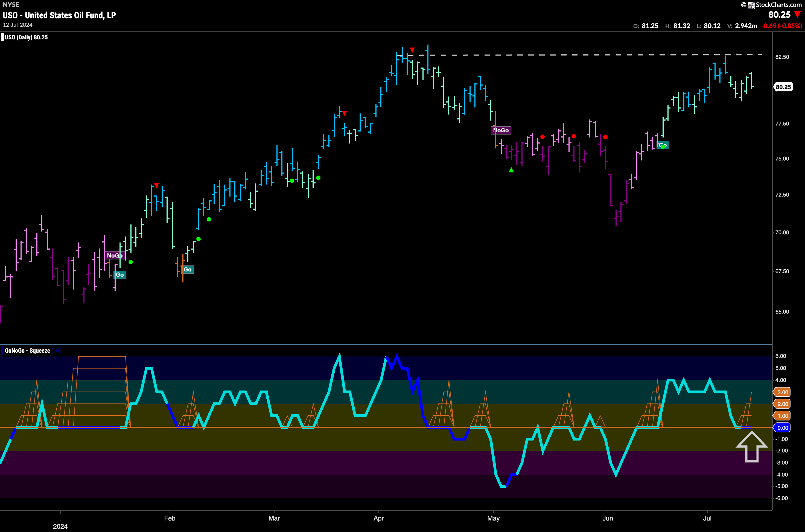Click the 77.50 price axis label

pos(782,124)
